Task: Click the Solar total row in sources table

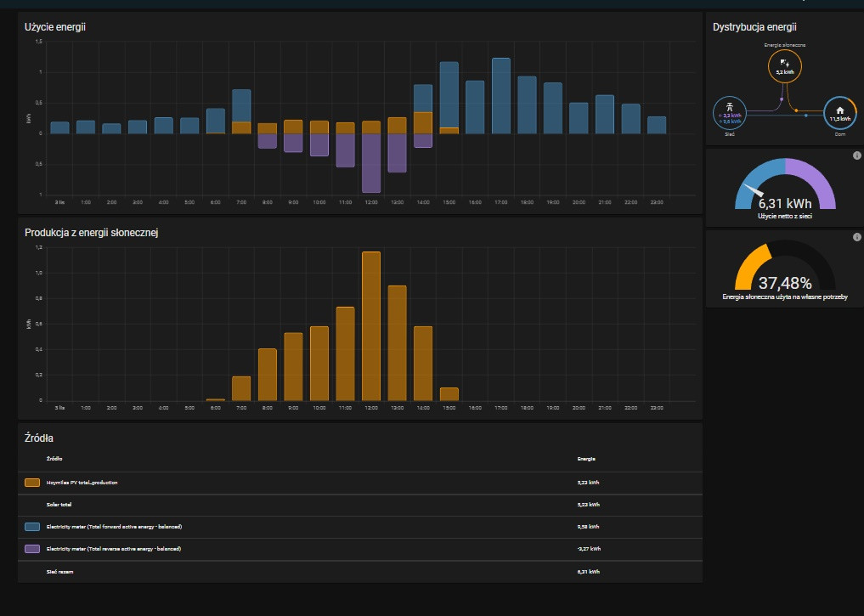Action: tap(59, 505)
